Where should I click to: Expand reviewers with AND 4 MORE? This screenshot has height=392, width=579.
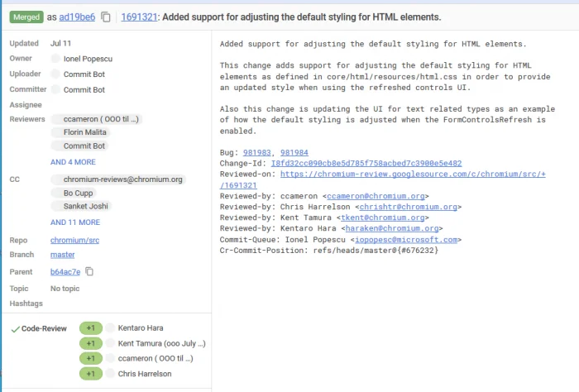[73, 162]
